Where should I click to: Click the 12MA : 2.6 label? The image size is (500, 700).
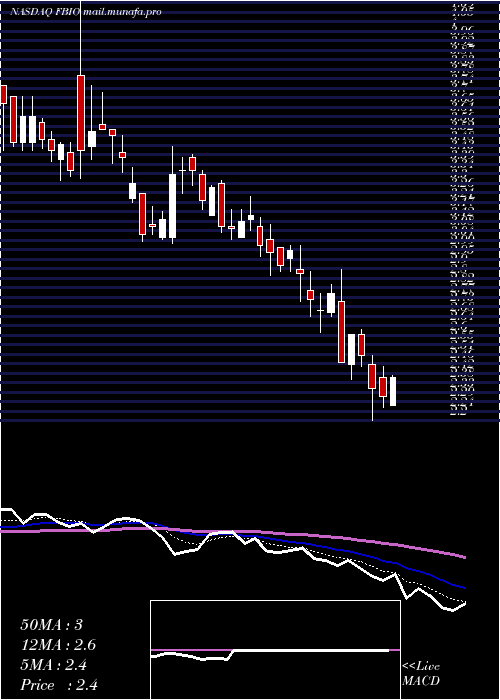[x=58, y=645]
